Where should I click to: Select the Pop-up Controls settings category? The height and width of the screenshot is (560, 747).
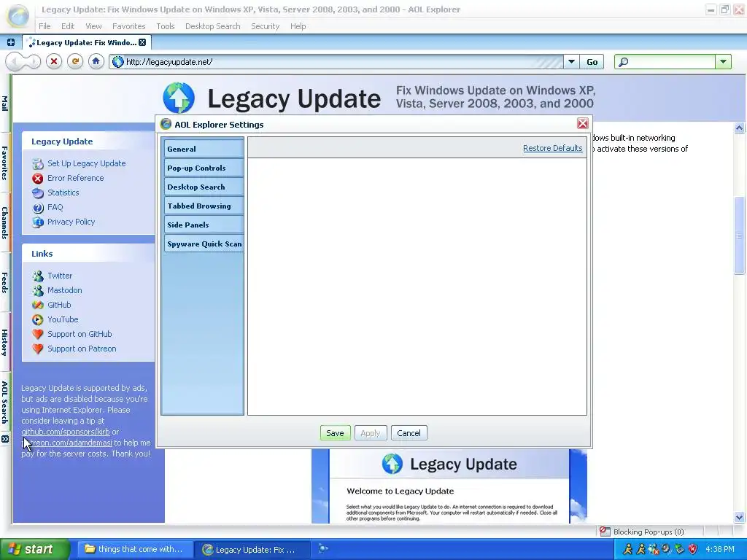point(204,168)
